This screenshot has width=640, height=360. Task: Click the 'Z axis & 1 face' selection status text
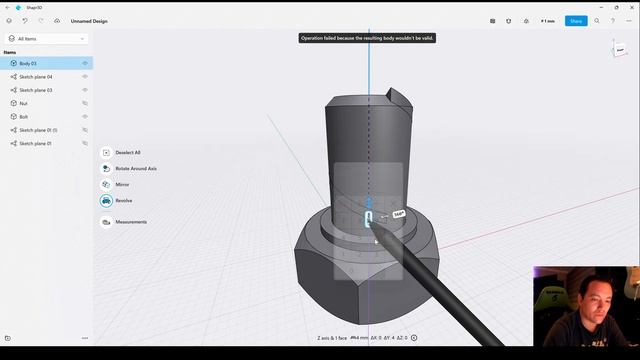(332, 338)
